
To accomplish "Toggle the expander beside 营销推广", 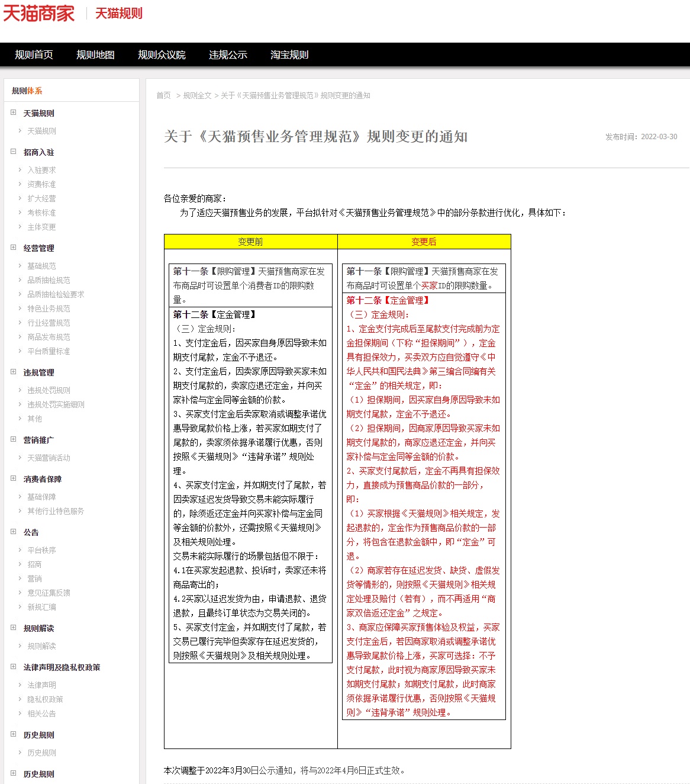I will [x=13, y=439].
